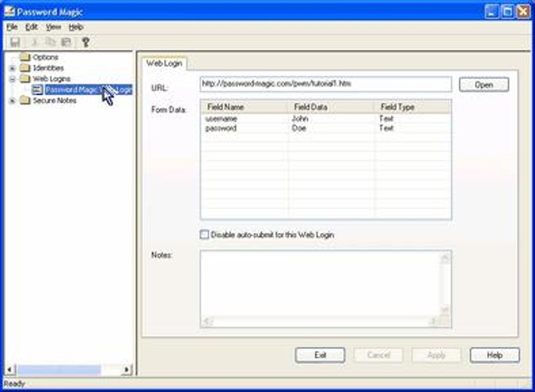Click the Password Magic title bar app icon
The height and width of the screenshot is (392, 535).
click(9, 11)
